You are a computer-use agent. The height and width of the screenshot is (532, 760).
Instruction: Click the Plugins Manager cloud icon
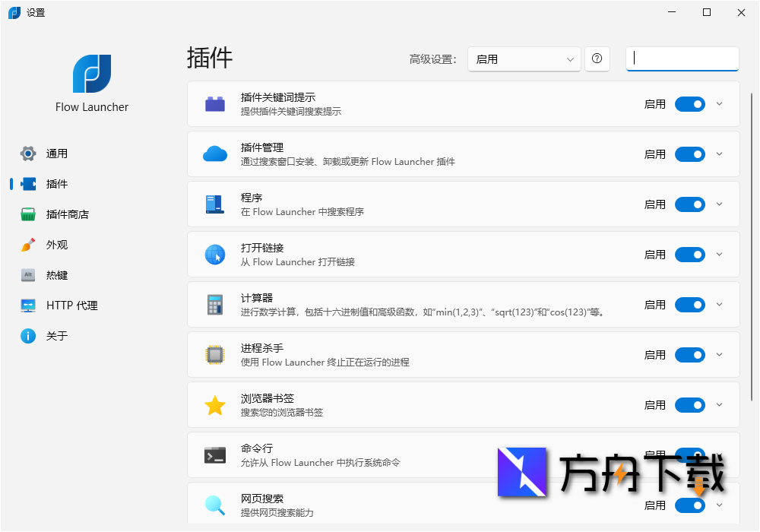point(215,154)
